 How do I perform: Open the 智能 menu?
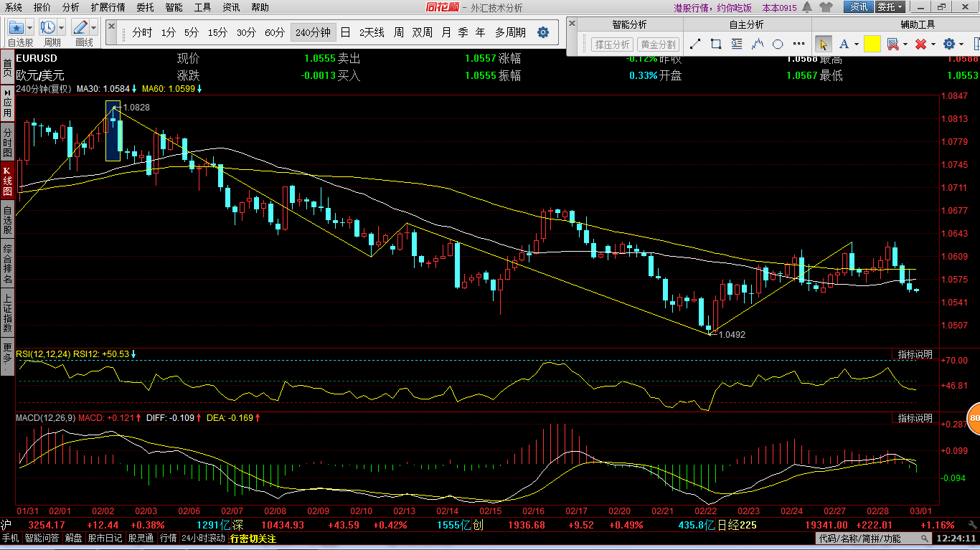click(x=174, y=7)
